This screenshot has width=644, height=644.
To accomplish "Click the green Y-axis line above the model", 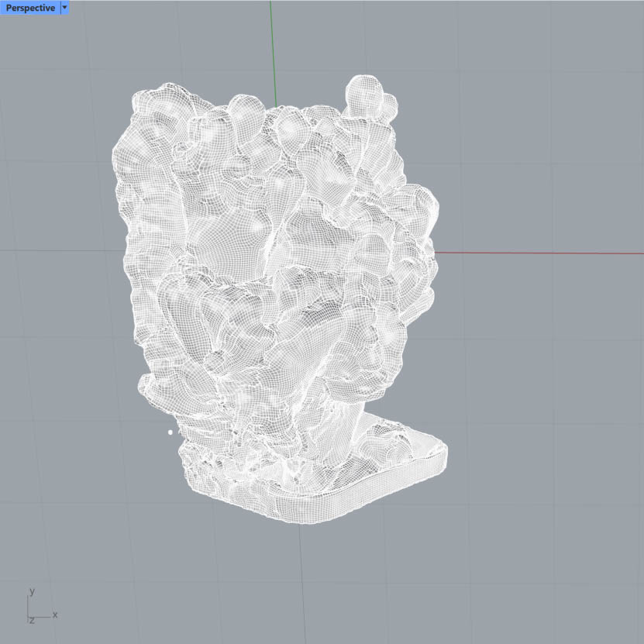I will click(x=272, y=46).
